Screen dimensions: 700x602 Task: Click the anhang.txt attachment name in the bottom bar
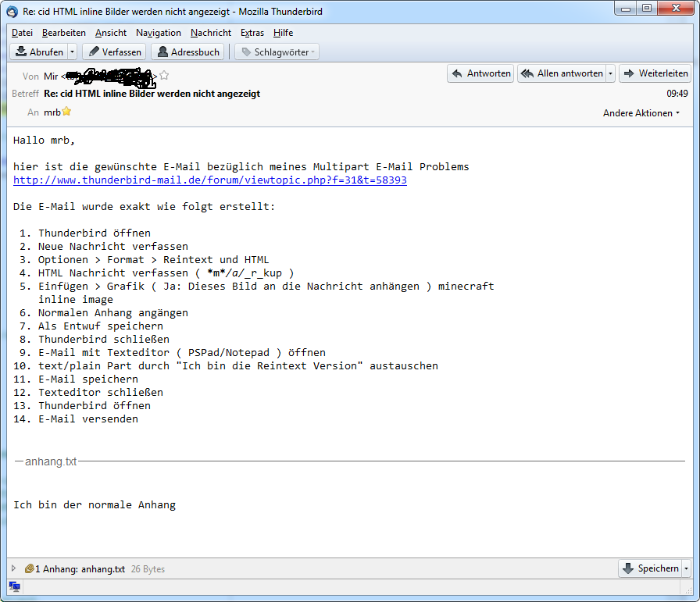[103, 569]
